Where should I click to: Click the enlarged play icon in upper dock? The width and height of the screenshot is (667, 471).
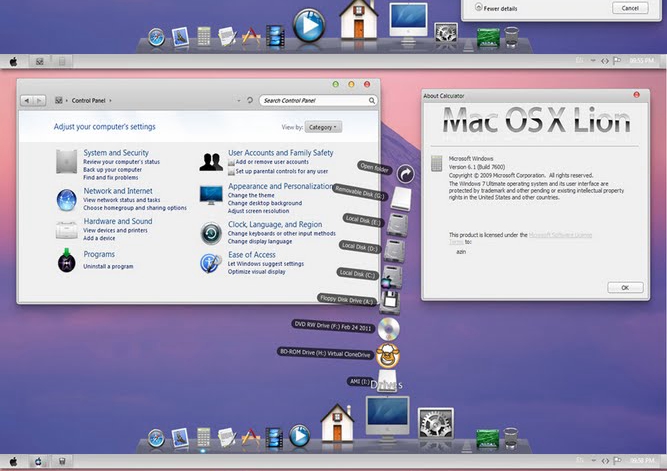[309, 25]
